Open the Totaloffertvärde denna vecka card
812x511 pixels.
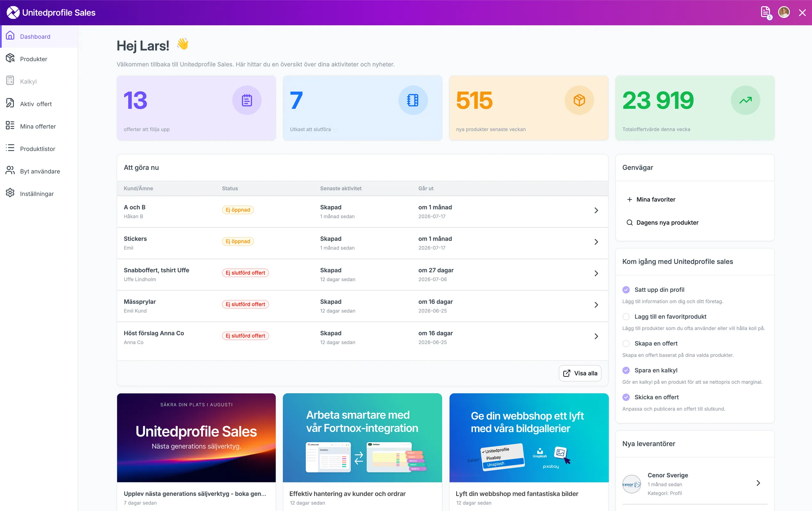point(695,108)
